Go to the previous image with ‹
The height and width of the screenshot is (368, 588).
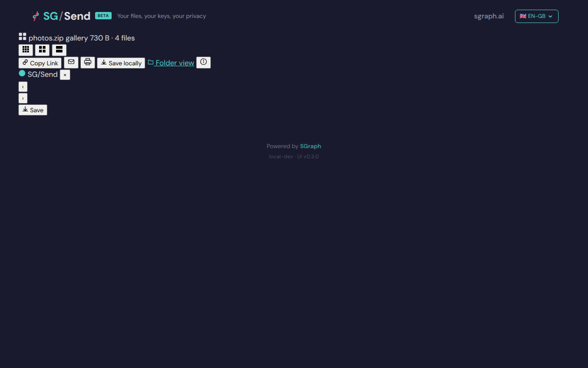click(23, 86)
